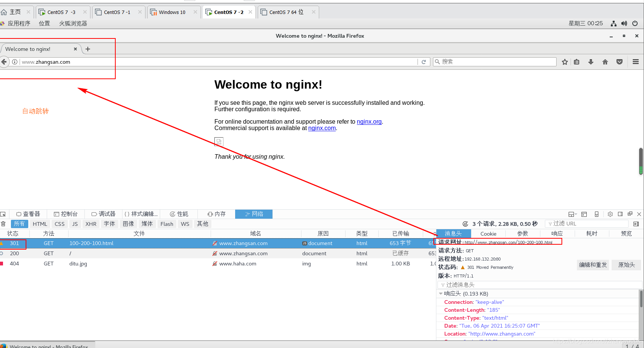Toggle responsive design mode icon
This screenshot has width=644, height=348.
tap(597, 214)
